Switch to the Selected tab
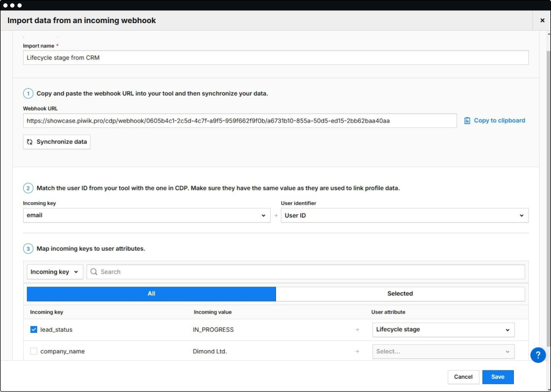This screenshot has width=551, height=392. 400,294
